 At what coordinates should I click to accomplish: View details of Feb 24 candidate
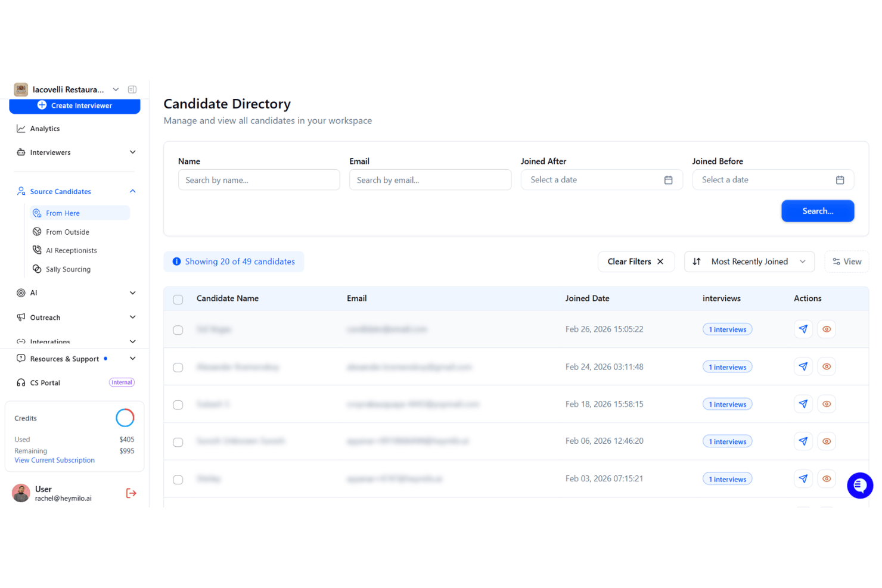pos(827,366)
